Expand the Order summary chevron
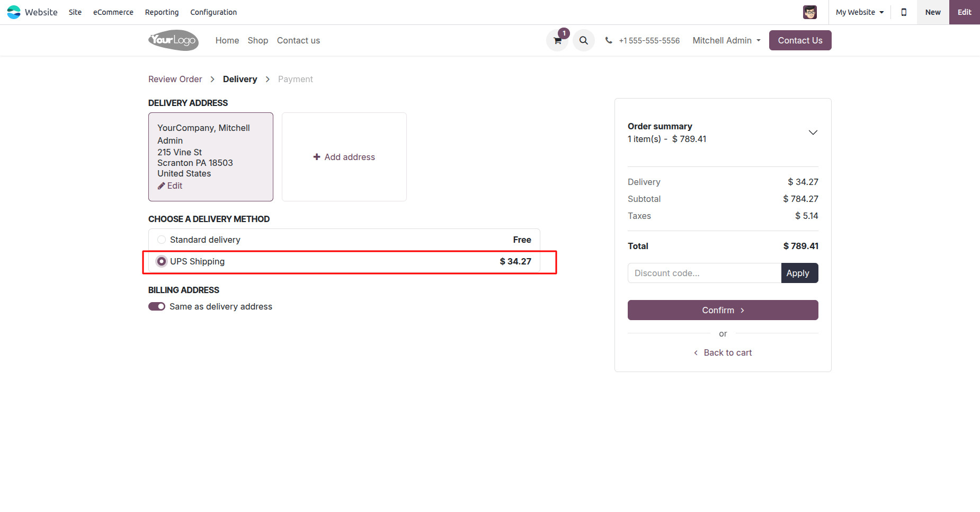Screen dimensions: 980x512 (x=813, y=133)
